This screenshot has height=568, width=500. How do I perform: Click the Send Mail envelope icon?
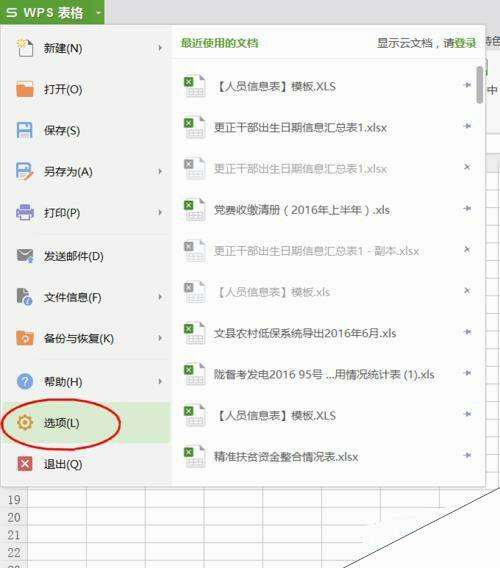pos(25,256)
